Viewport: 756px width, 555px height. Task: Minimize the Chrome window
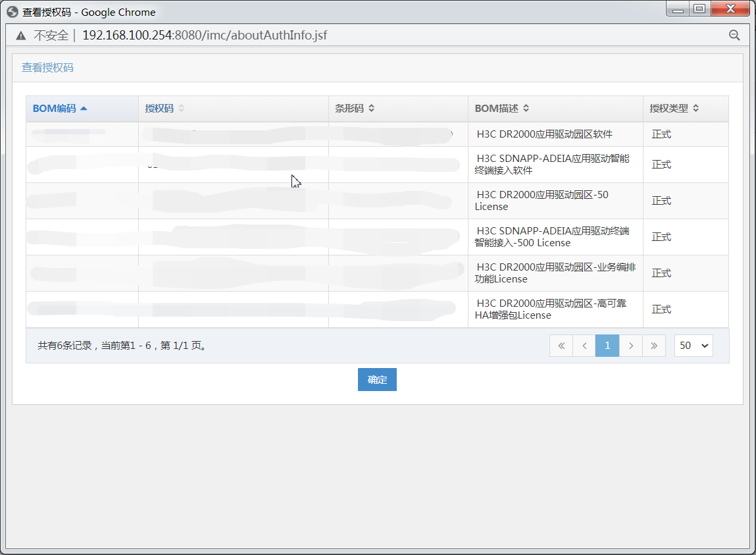(678, 9)
